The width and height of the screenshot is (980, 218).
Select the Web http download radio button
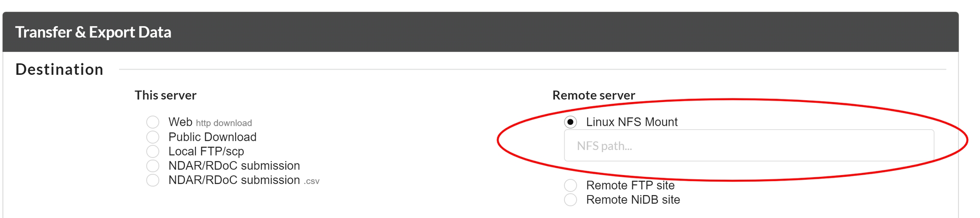(x=153, y=122)
